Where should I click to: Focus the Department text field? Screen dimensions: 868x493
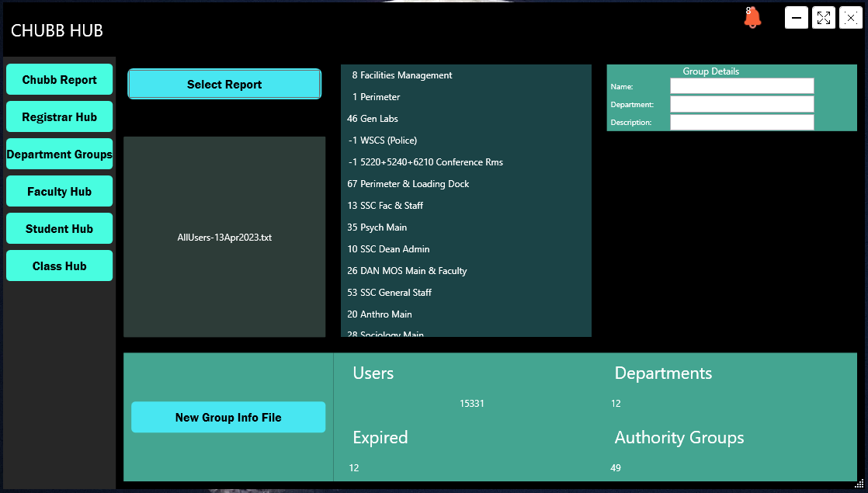(741, 104)
